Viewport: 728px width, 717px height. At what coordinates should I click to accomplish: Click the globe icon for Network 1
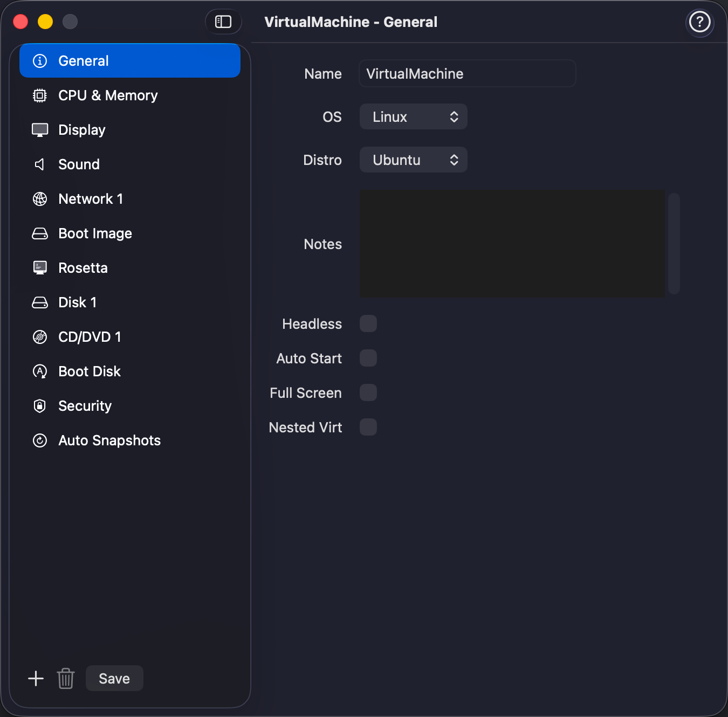tap(40, 199)
